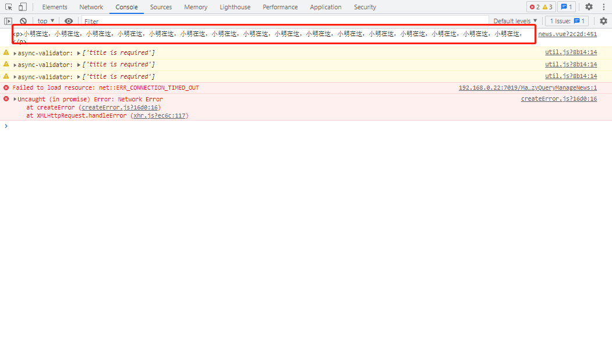
Task: Expand the third 'title is required' array
Action: click(79, 77)
